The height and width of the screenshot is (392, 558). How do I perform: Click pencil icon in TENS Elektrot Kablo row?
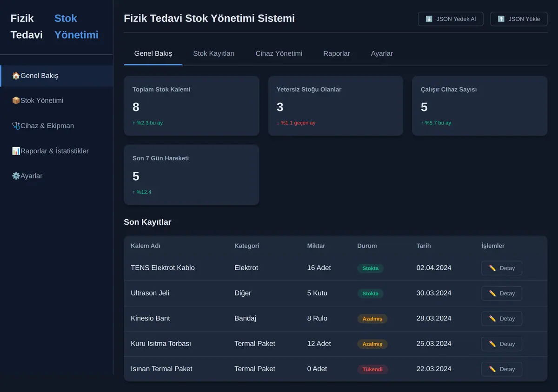(x=492, y=268)
